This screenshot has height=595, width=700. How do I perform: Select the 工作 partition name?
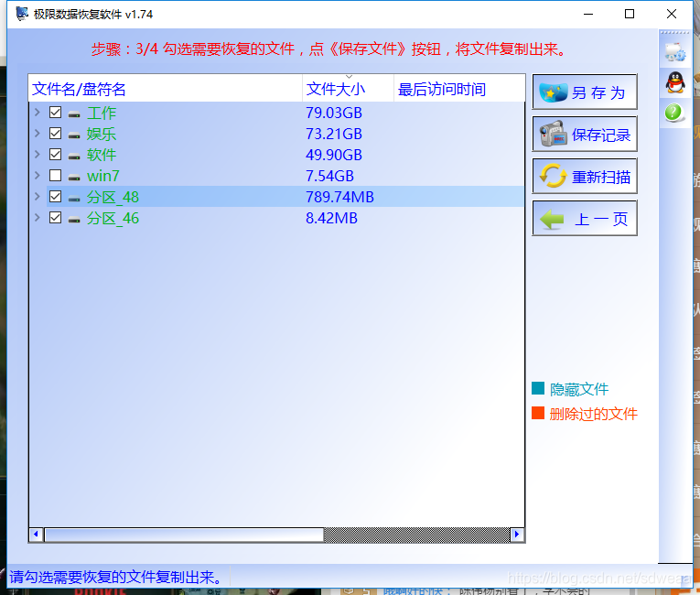coord(102,113)
